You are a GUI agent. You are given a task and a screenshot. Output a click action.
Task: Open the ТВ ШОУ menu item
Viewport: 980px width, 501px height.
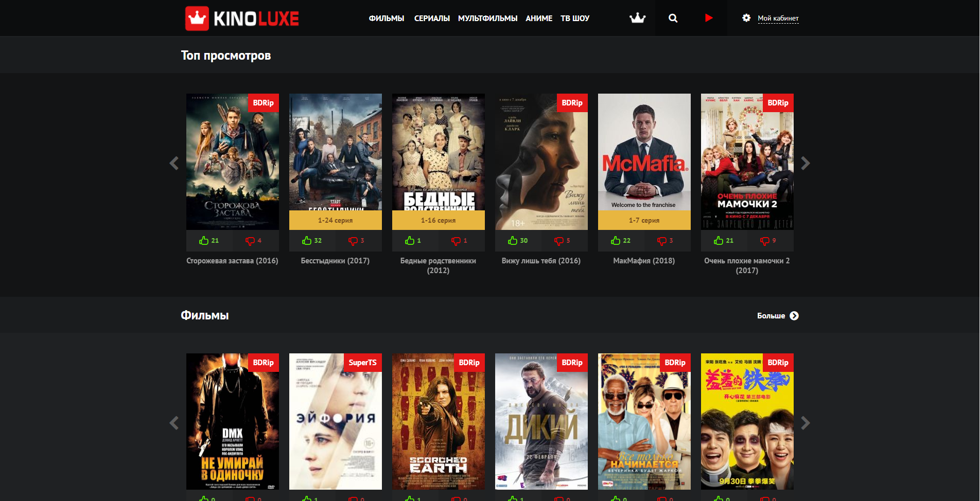(x=575, y=19)
